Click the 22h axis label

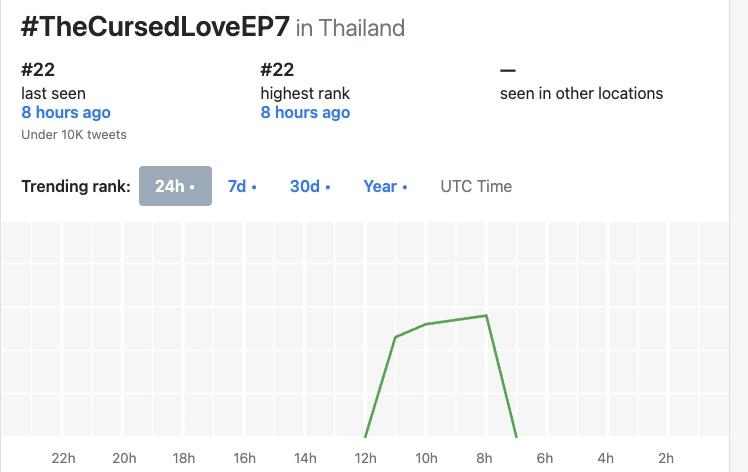[x=63, y=458]
